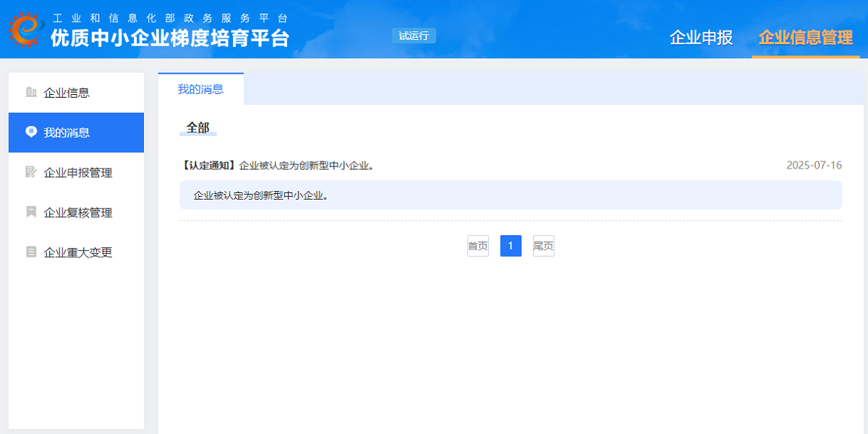
Task: Click the document icon next to 企业重大变更
Action: [30, 252]
